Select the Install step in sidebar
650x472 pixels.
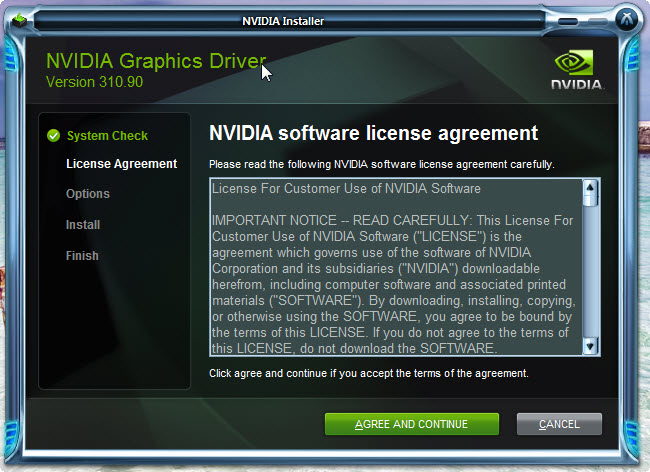click(x=83, y=225)
